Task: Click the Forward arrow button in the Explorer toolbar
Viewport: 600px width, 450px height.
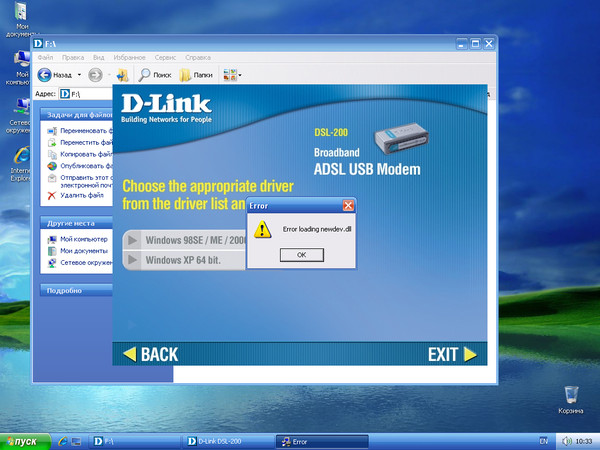Action: point(95,75)
